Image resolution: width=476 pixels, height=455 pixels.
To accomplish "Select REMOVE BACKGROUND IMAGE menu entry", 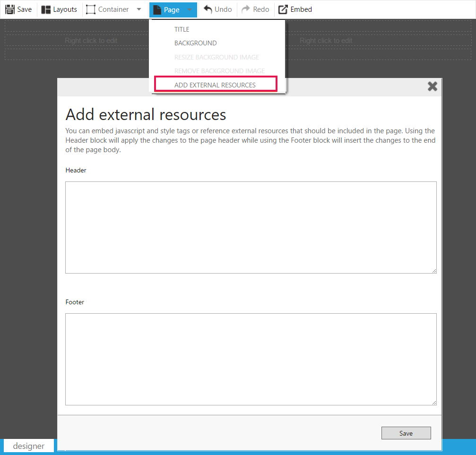I will coord(219,71).
